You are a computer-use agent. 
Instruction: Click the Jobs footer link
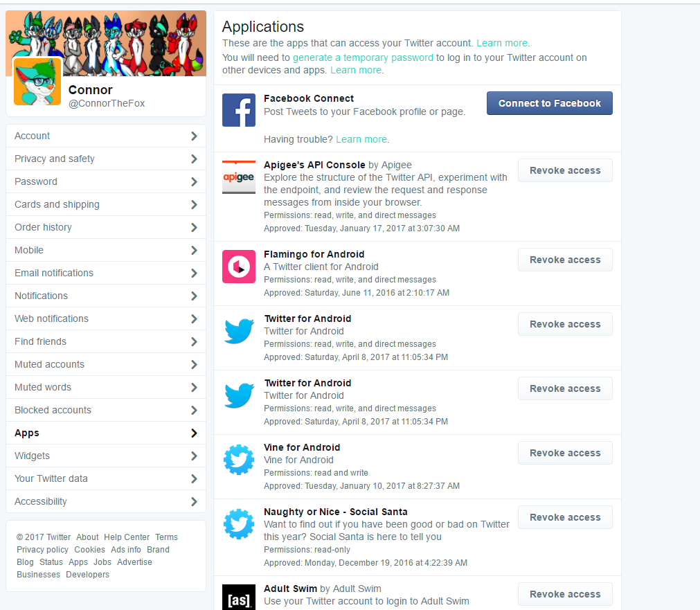pyautogui.click(x=102, y=562)
